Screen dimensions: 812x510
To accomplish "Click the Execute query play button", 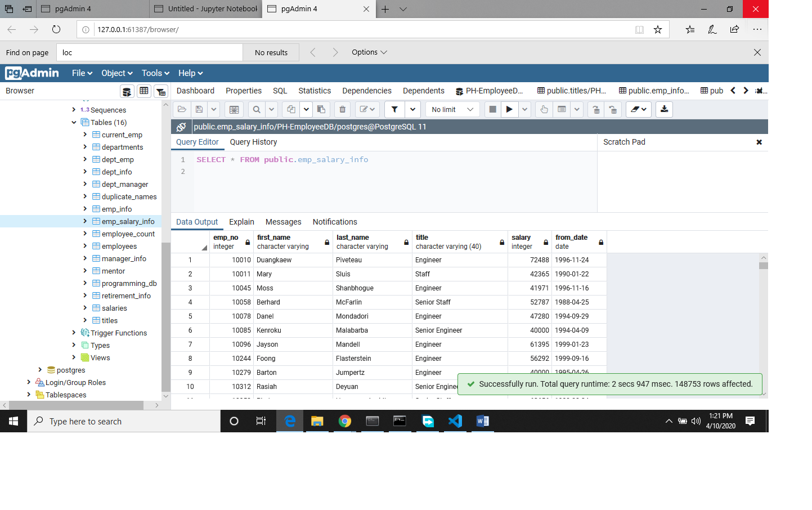I will point(509,109).
